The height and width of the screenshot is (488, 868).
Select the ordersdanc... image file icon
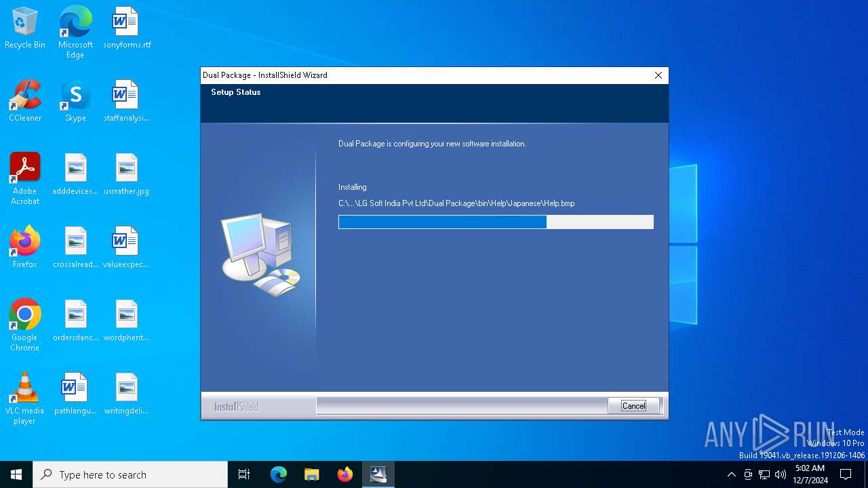click(x=75, y=321)
